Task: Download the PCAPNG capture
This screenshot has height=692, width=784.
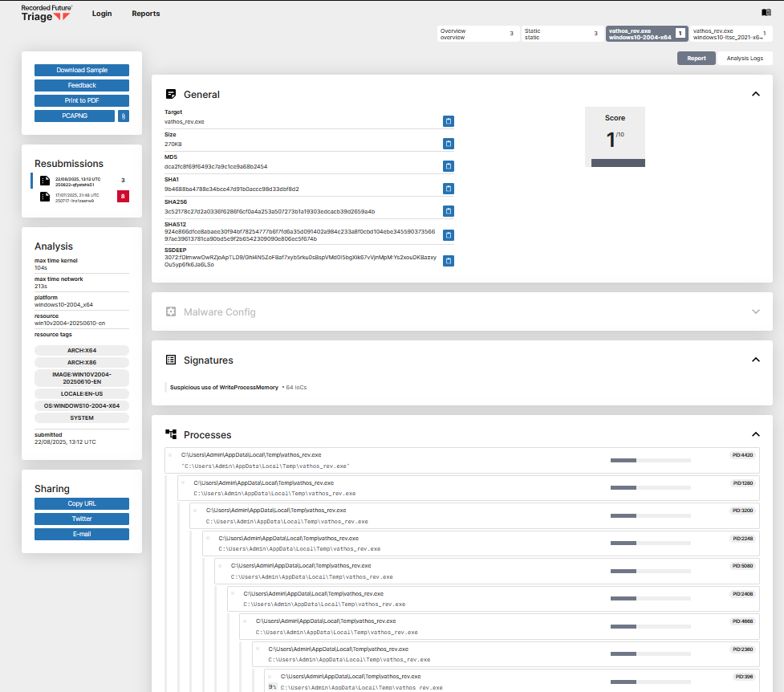Action: (75, 116)
